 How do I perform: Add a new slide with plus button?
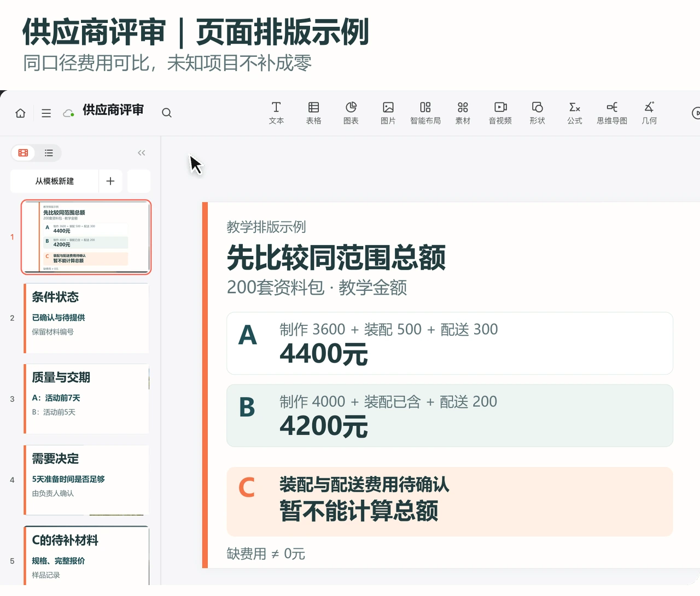(x=110, y=181)
